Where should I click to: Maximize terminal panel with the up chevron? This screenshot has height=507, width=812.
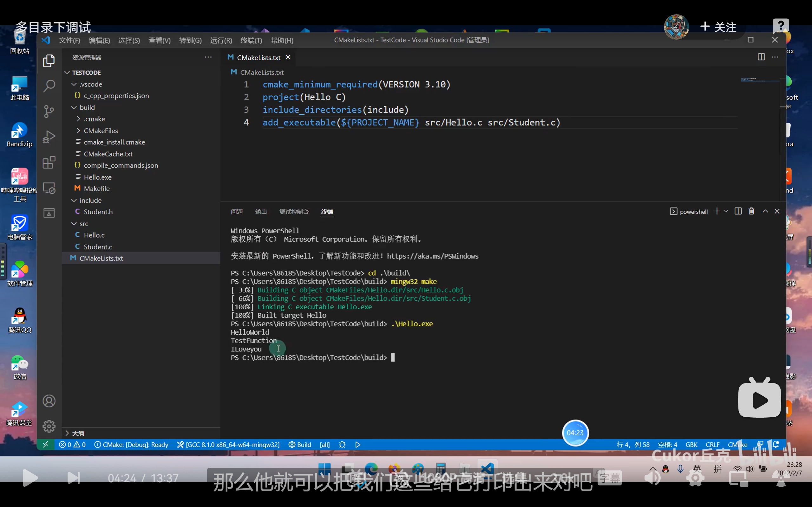click(x=765, y=211)
